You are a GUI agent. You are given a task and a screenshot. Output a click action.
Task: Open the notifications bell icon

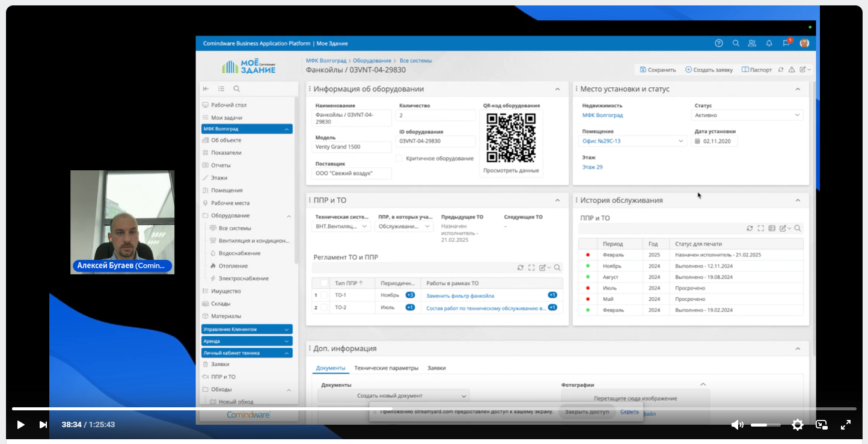point(769,43)
